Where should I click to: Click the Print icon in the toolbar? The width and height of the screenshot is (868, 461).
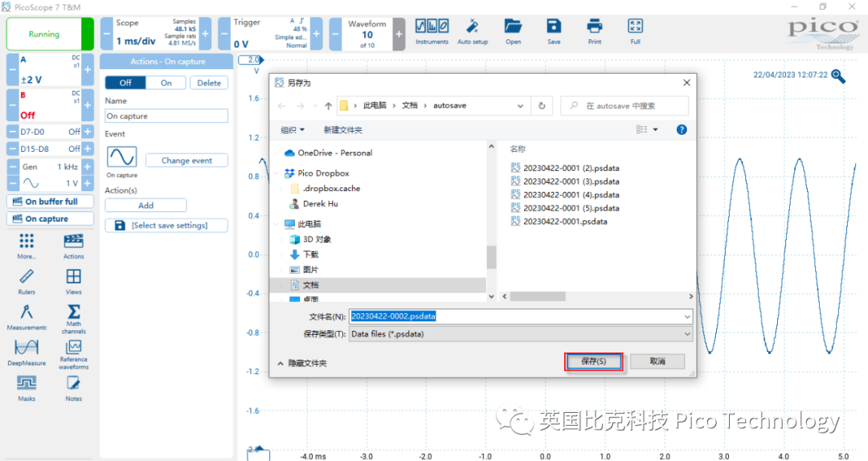[595, 26]
